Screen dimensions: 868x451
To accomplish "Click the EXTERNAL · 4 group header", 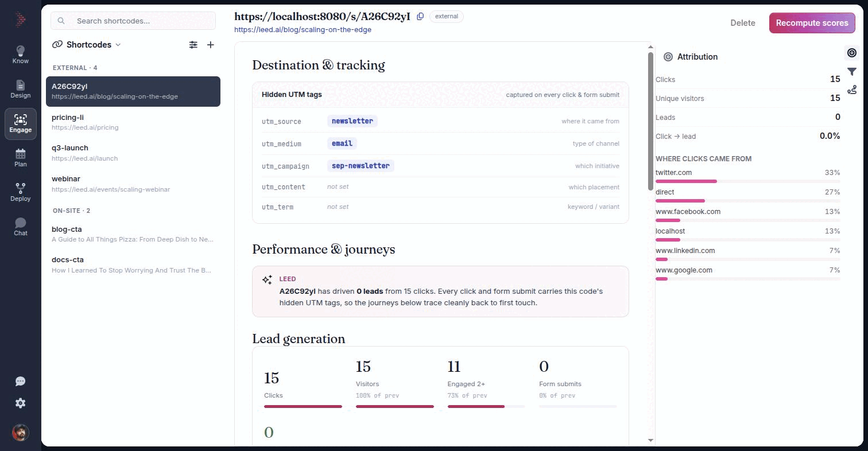I will click(x=75, y=68).
